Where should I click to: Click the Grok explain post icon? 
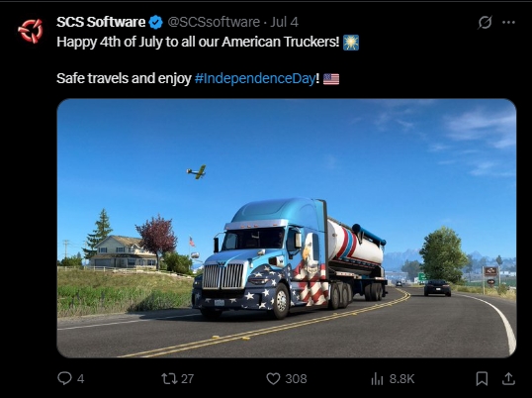[x=485, y=23]
